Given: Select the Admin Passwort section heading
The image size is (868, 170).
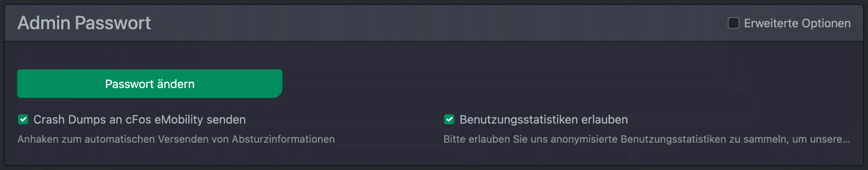Looking at the screenshot, I should coord(84,23).
